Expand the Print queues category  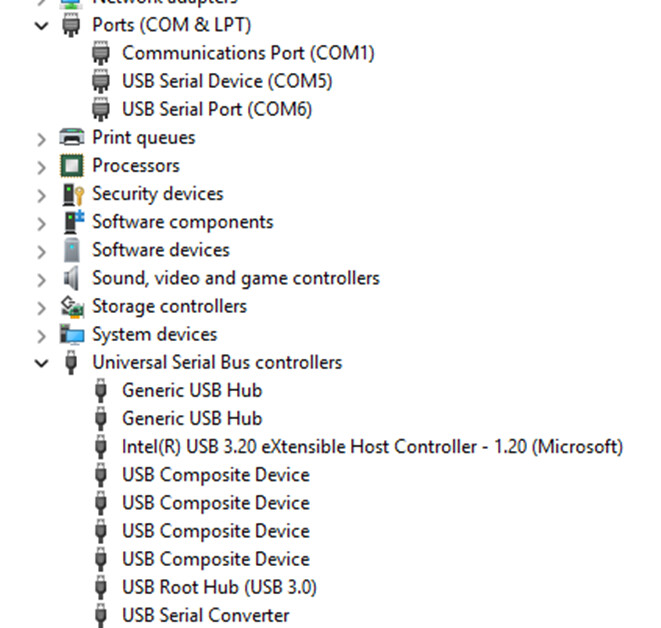pyautogui.click(x=41, y=138)
